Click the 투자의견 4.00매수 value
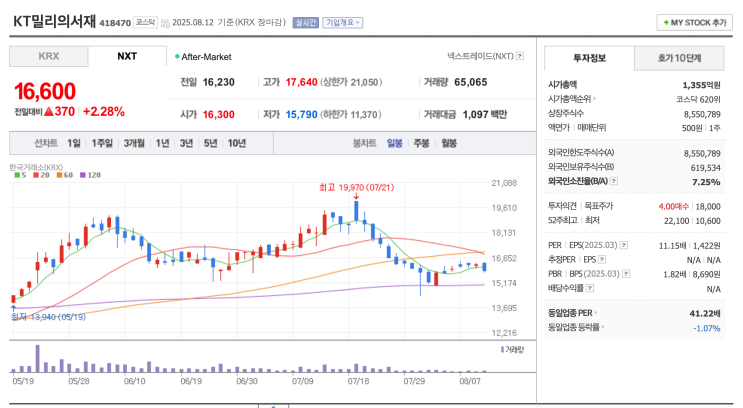Screen dimensions: 743x408 (x=673, y=207)
